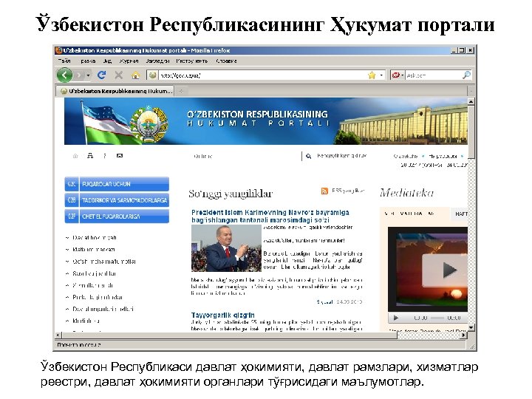Click the president photo thumbnail

[x=226, y=248]
